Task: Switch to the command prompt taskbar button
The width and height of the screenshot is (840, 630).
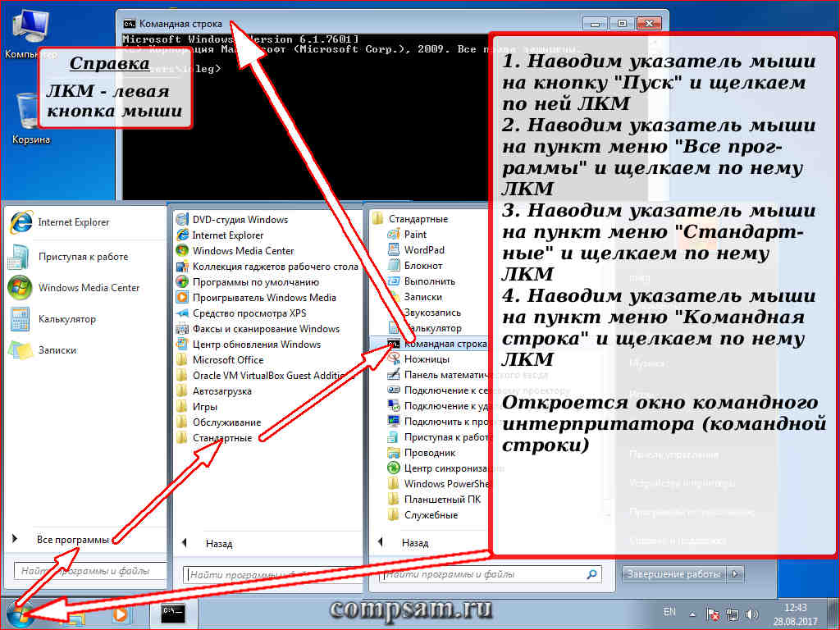Action: coord(174,613)
